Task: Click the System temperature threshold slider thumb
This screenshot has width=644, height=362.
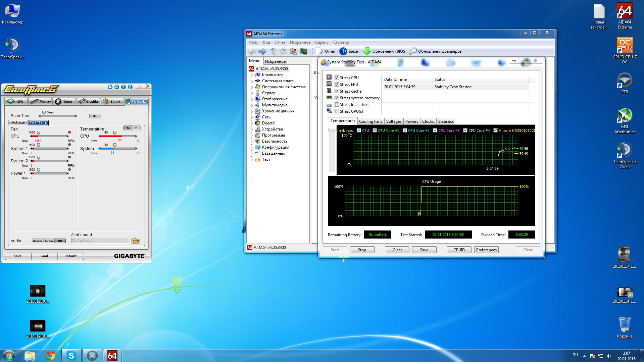Action: click(x=115, y=145)
